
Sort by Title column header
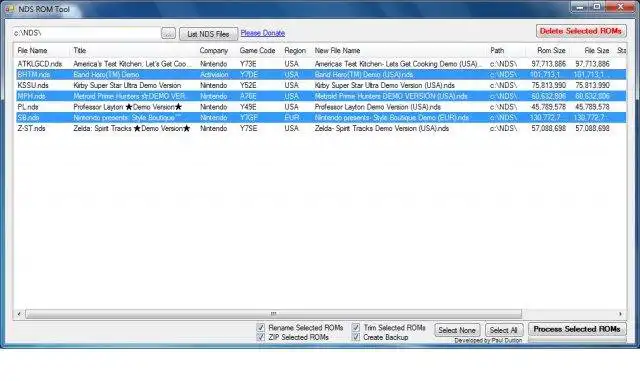[x=80, y=51]
